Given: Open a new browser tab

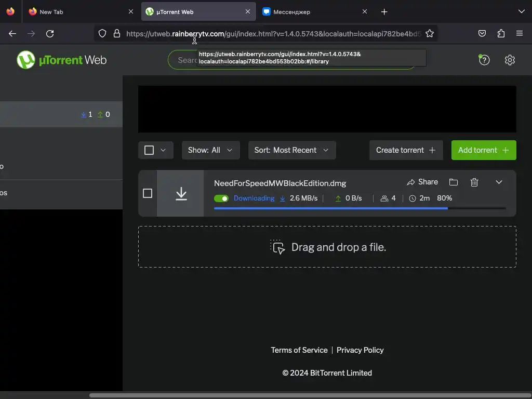Looking at the screenshot, I should point(384,12).
